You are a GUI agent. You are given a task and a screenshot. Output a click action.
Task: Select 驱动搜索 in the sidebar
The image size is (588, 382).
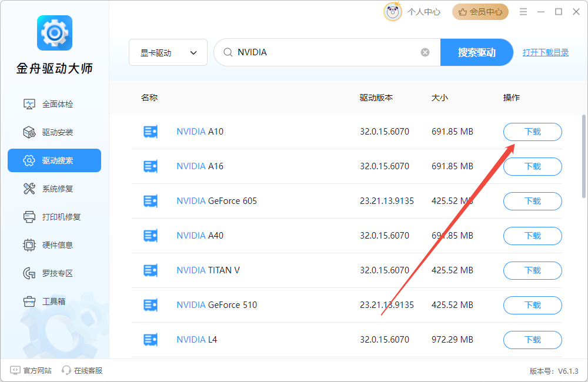pyautogui.click(x=54, y=160)
